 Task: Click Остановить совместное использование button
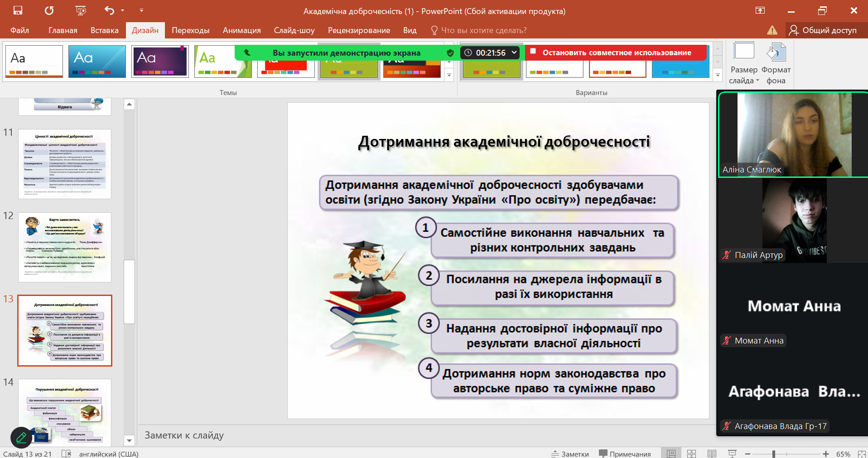tap(616, 52)
